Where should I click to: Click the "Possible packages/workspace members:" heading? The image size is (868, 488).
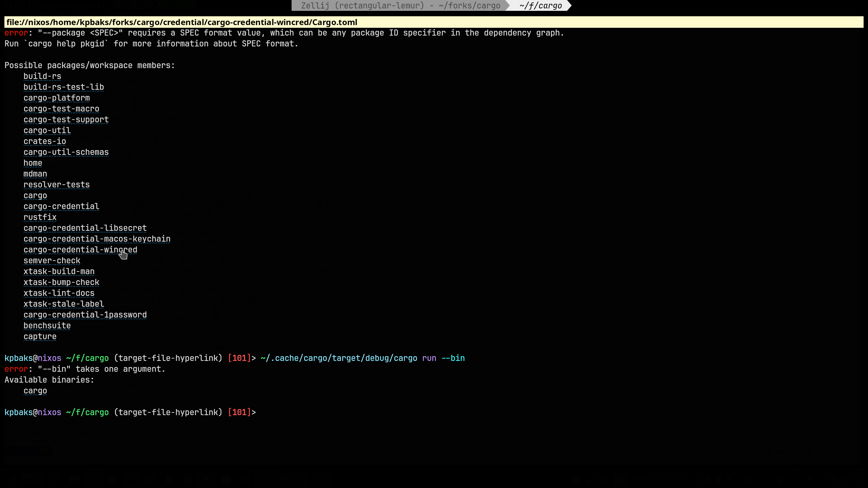[90, 65]
